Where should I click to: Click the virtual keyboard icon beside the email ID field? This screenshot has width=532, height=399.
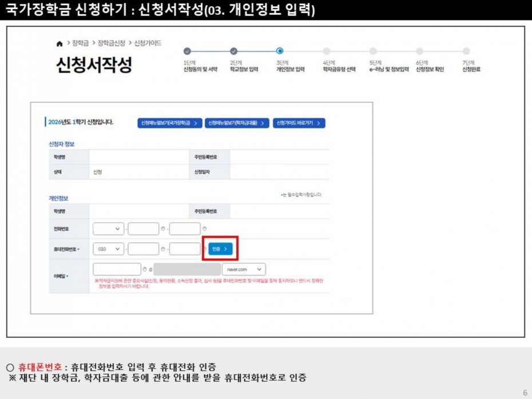145,269
